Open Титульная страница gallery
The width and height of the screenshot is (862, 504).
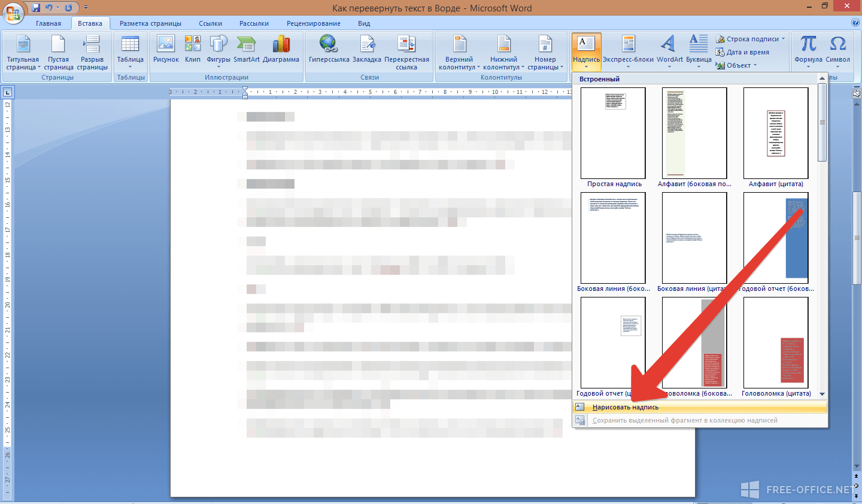pyautogui.click(x=23, y=53)
